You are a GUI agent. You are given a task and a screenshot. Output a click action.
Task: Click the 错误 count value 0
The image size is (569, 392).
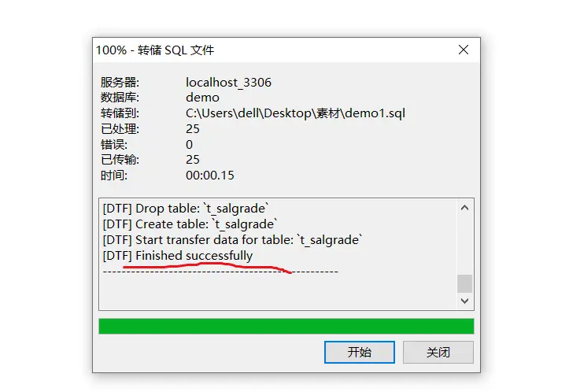click(189, 145)
